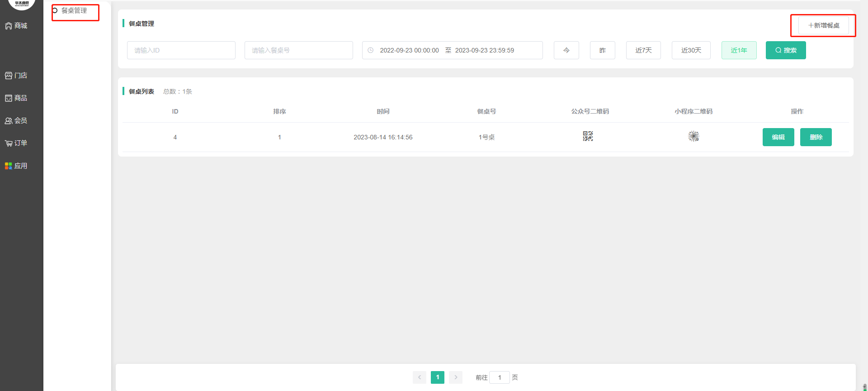The width and height of the screenshot is (868, 391).
Task: Select the 近1年 date range filter
Action: pyautogui.click(x=739, y=50)
